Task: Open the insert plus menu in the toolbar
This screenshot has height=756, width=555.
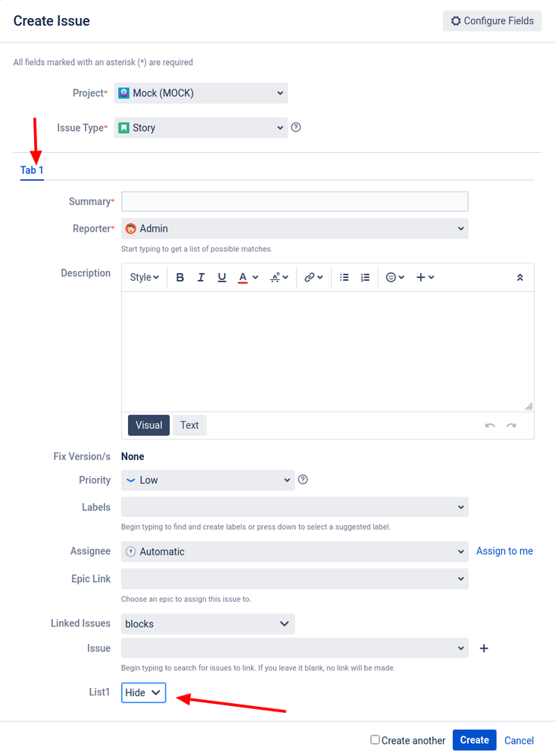Action: [x=426, y=277]
